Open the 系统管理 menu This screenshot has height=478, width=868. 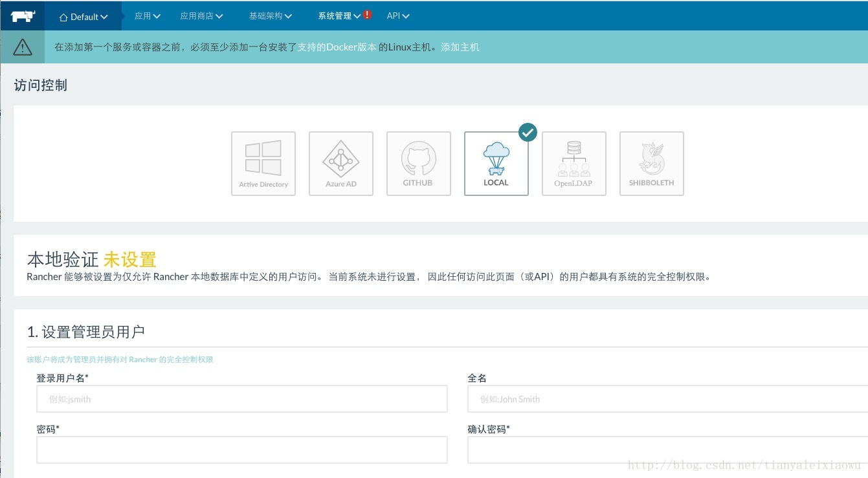[339, 16]
